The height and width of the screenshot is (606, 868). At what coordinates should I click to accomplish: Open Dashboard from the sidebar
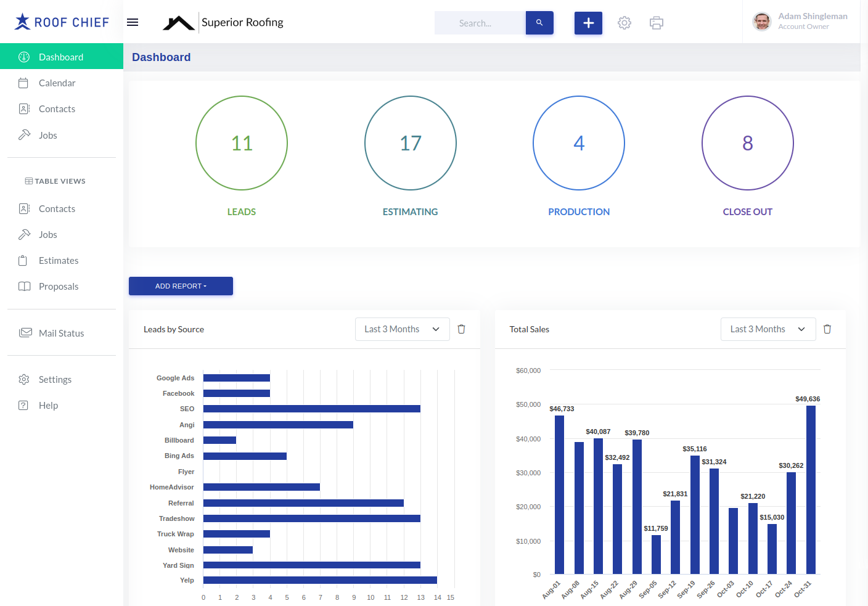[x=62, y=56]
